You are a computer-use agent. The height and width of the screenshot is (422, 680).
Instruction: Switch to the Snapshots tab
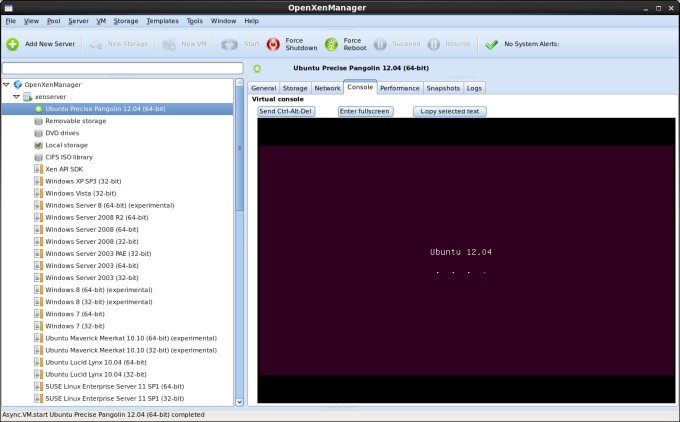(443, 88)
